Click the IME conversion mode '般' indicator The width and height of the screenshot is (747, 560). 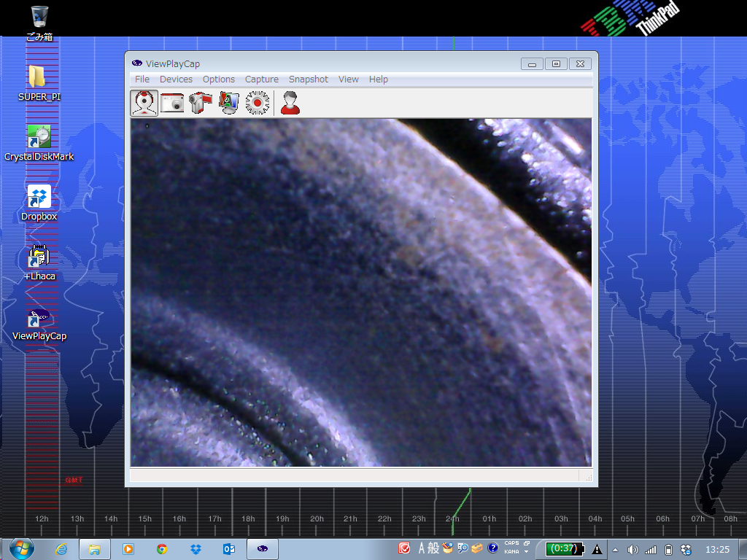[433, 548]
